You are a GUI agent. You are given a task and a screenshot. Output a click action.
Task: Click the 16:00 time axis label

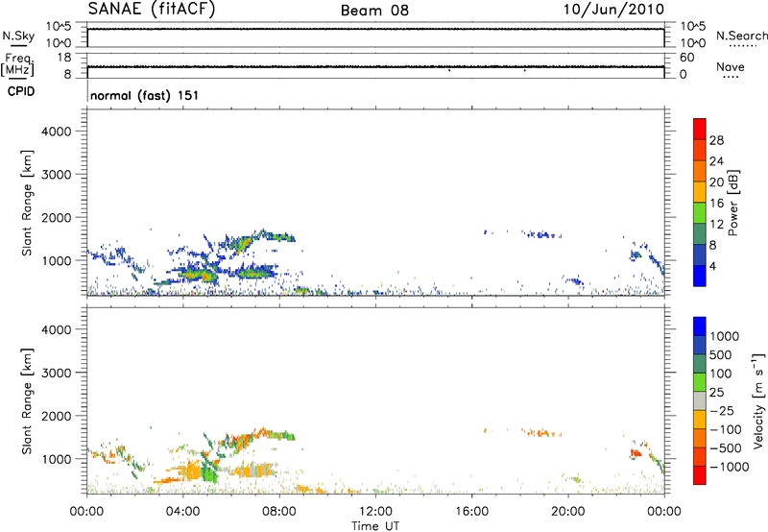471,511
